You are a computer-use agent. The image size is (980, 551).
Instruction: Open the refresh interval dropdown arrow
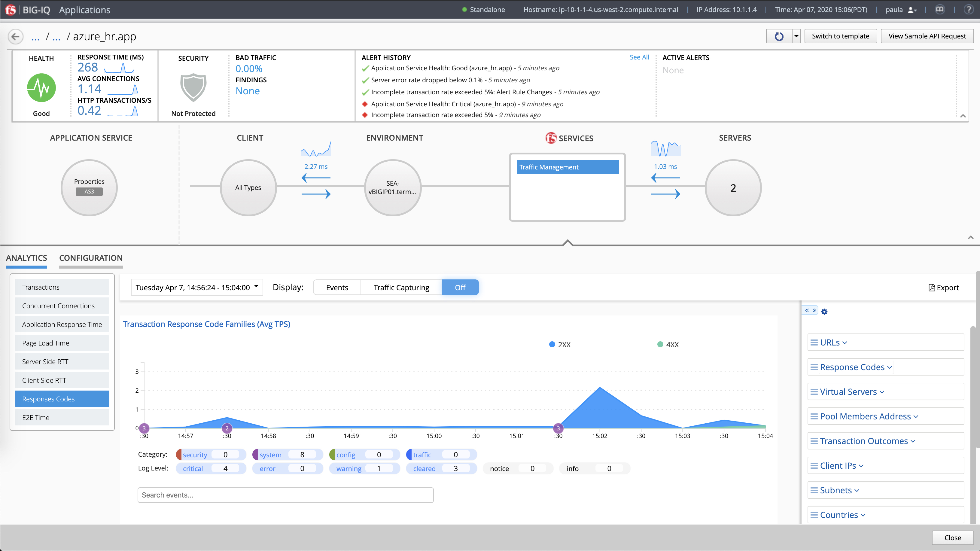[796, 36]
